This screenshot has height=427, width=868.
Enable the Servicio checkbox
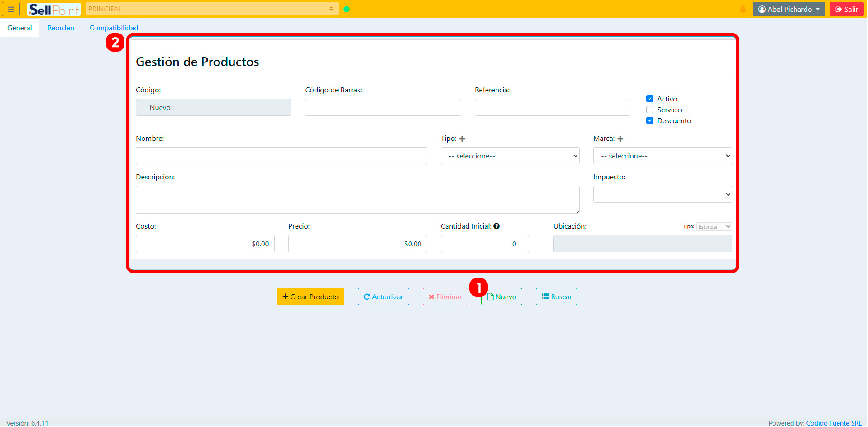point(650,110)
